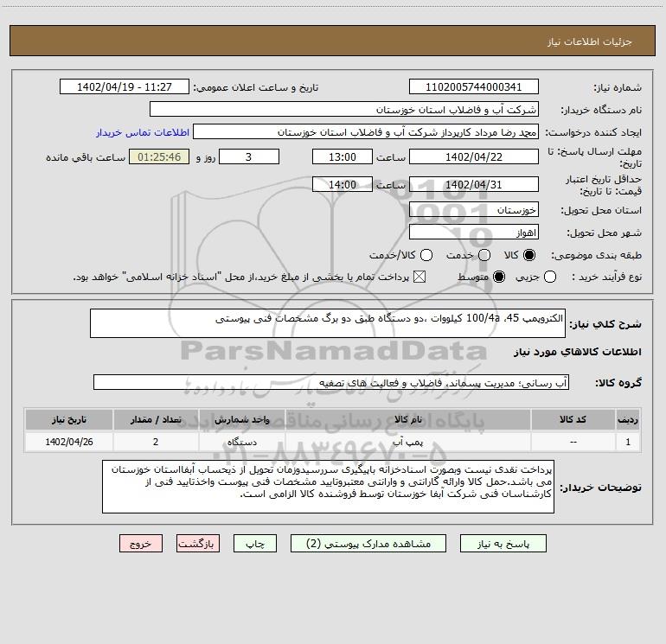Viewport: 666px width, 644px height.
Task: Click the گروه کالا label
Action: [618, 383]
